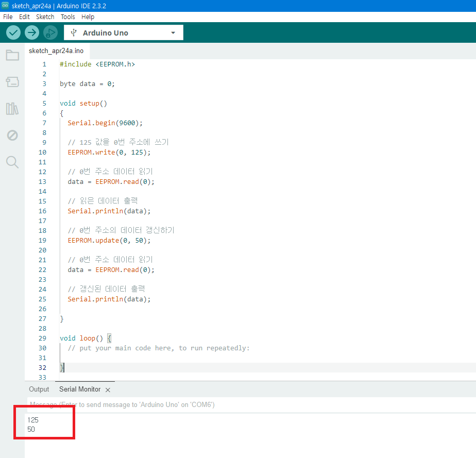Click the 'data = EEPROM.read(0);' on line 22
476x458 pixels.
click(x=111, y=269)
